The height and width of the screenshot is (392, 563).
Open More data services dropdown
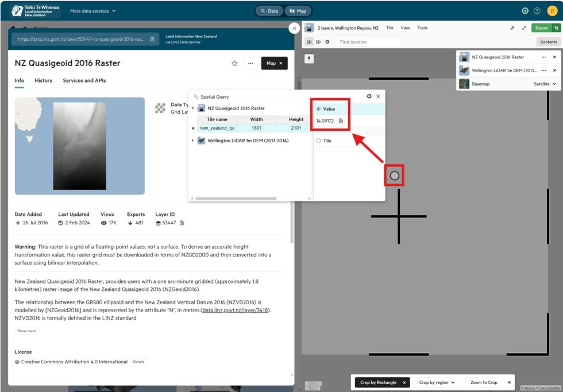92,11
